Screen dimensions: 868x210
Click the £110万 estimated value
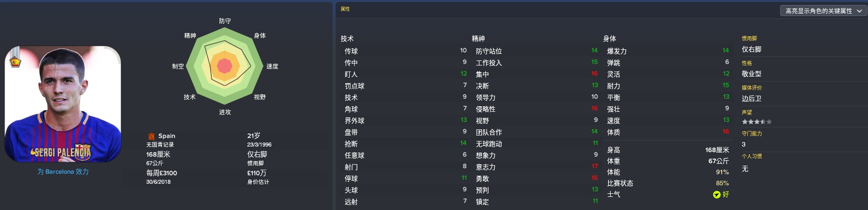[x=257, y=173]
